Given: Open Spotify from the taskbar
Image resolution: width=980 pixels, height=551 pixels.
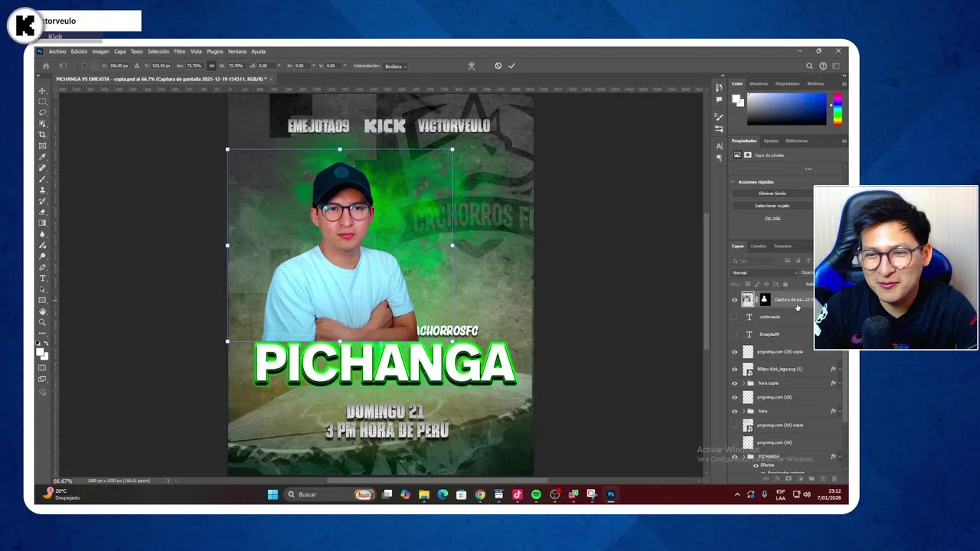Looking at the screenshot, I should tap(536, 494).
